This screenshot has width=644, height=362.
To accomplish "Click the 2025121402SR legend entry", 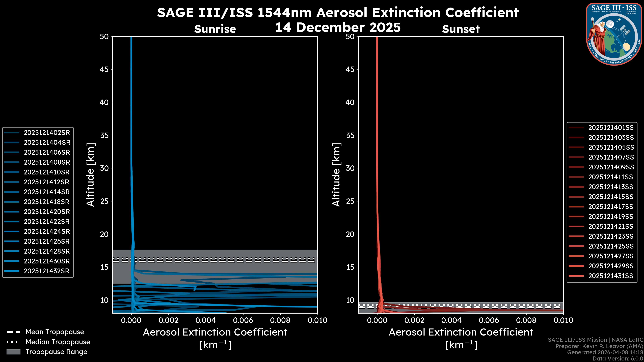I will [47, 132].
